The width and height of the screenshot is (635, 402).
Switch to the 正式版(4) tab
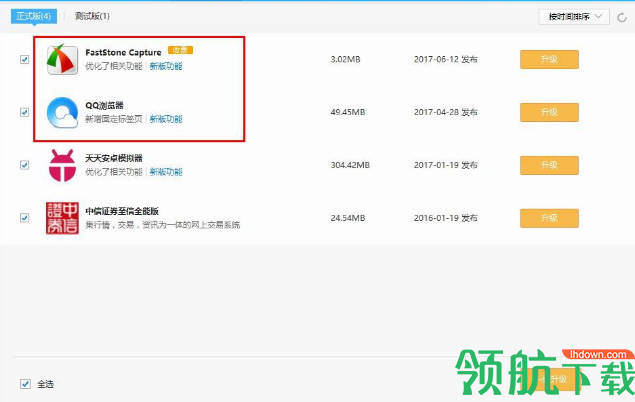34,16
